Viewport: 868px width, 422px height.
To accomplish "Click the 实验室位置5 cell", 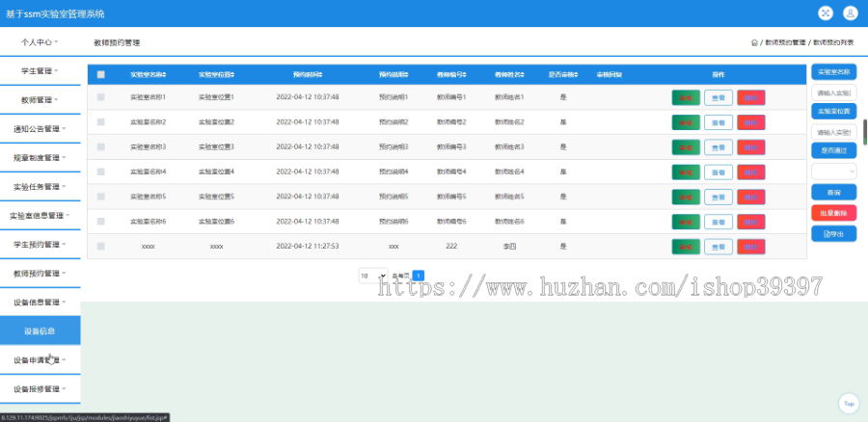I will pos(216,197).
